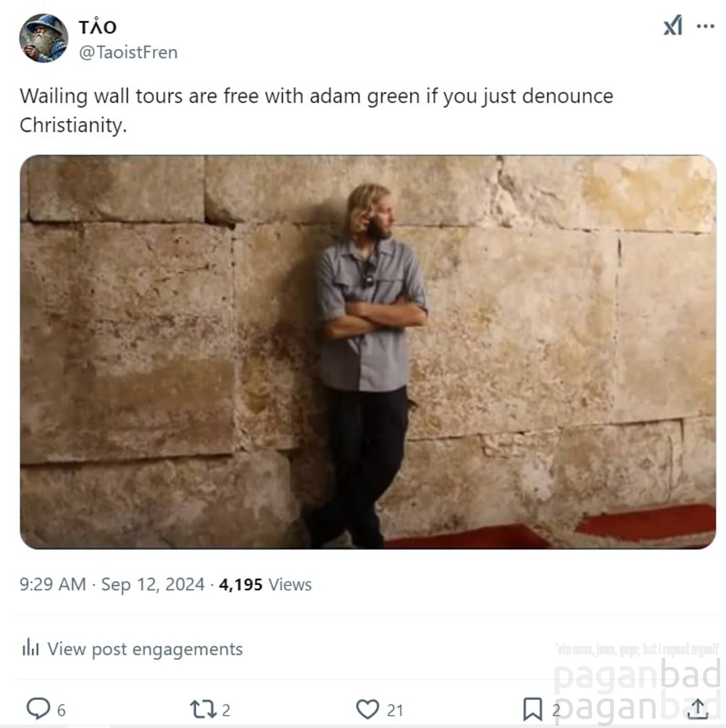Bookmark the post with bookmark icon
The image size is (726, 728).
coord(532,710)
